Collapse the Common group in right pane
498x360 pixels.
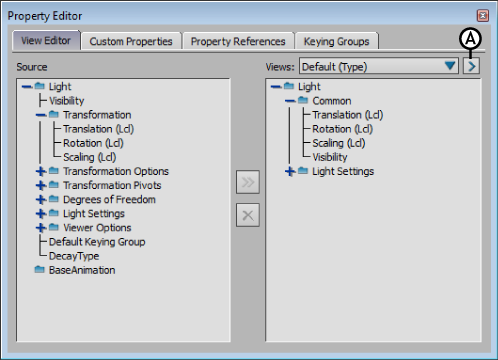click(290, 101)
